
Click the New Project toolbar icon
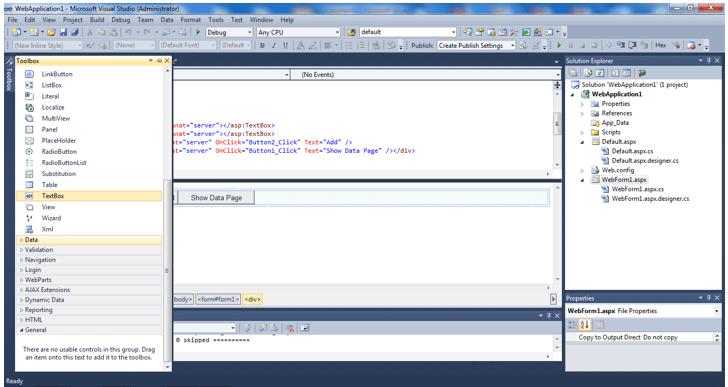(17, 32)
